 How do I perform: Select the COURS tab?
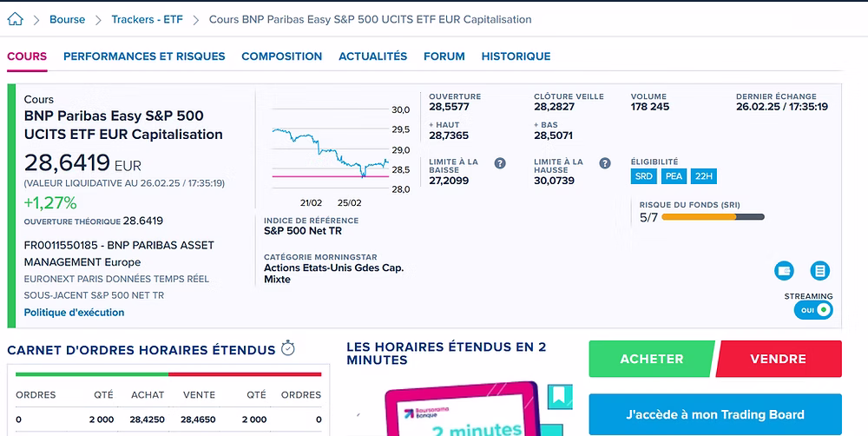[x=27, y=56]
